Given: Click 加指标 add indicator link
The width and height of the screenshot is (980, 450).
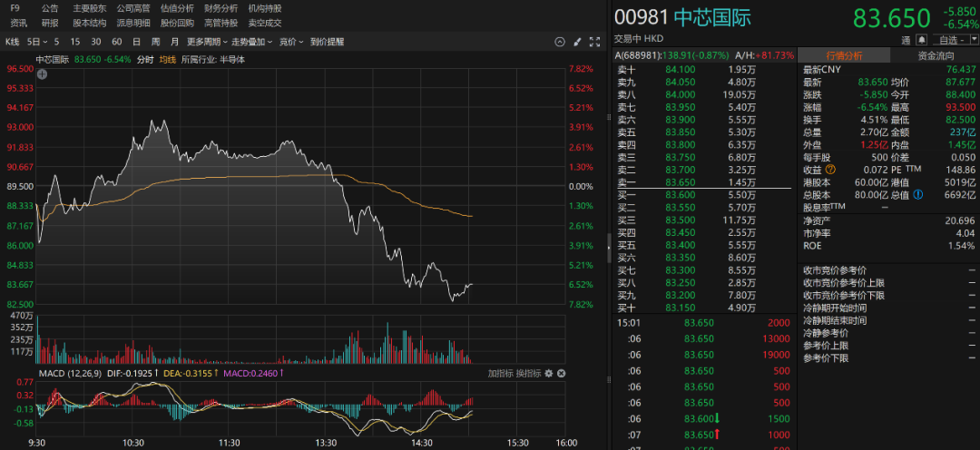Looking at the screenshot, I should click(x=501, y=373).
